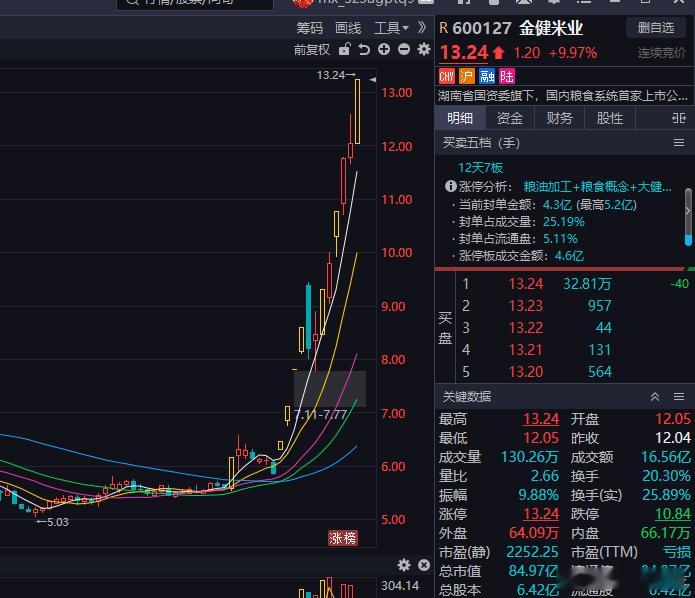Open volume sub-chart settings gear icon
Image resolution: width=695 pixels, height=598 pixels.
[404, 565]
